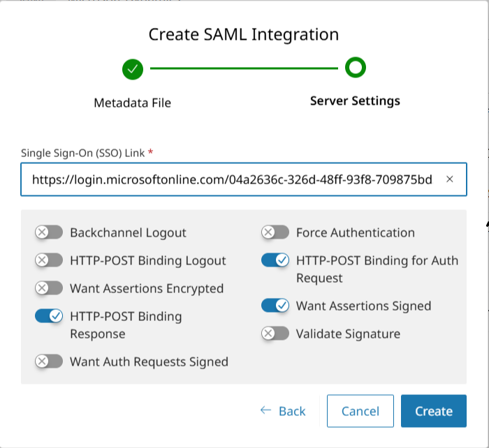The height and width of the screenshot is (448, 489).
Task: Click the Force Authentication label text
Action: pyautogui.click(x=355, y=233)
